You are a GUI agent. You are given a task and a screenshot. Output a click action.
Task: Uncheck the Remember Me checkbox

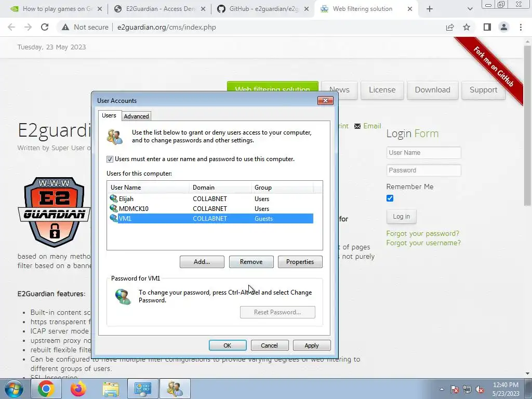point(390,198)
